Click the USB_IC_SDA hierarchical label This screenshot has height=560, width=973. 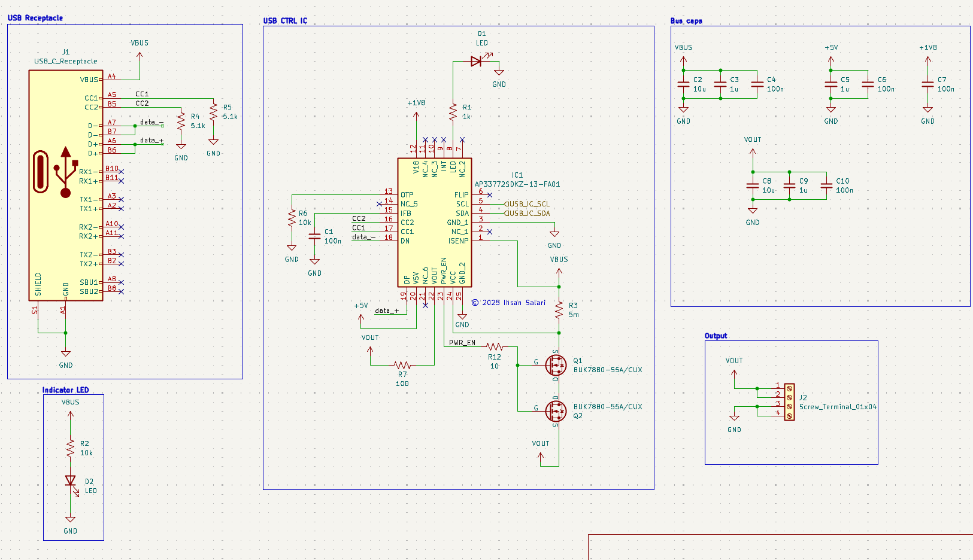[x=527, y=213]
